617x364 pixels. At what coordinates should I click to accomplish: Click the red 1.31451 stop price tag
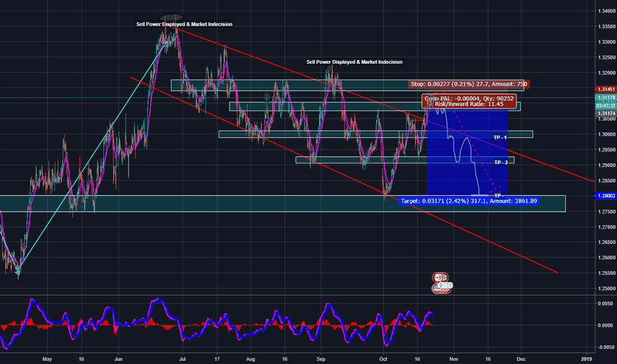[x=606, y=89]
